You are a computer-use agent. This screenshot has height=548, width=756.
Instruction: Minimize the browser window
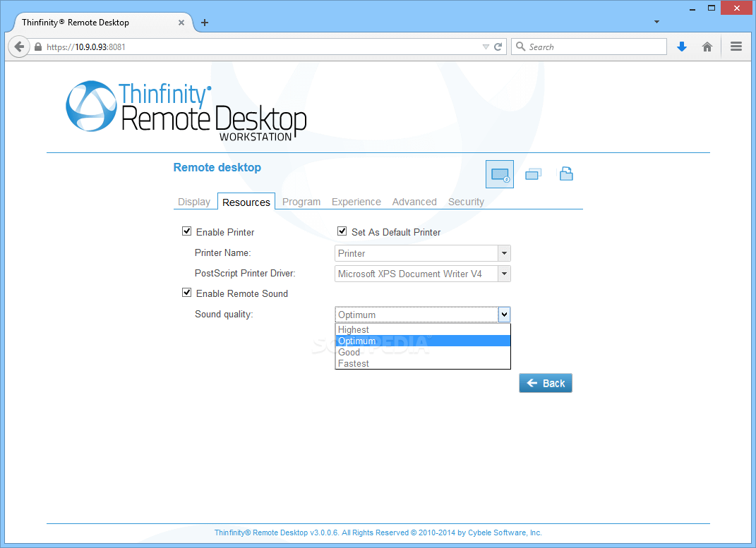(692, 8)
